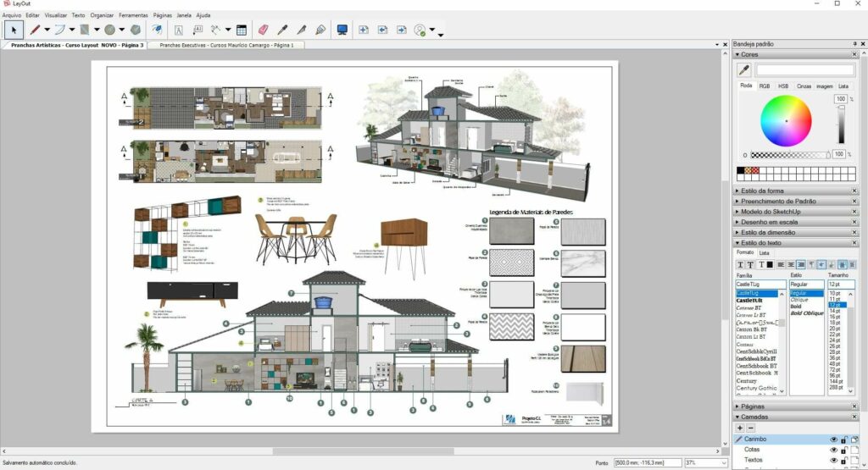Toggle lock on Textos layer
Image resolution: width=868 pixels, height=470 pixels.
click(844, 460)
